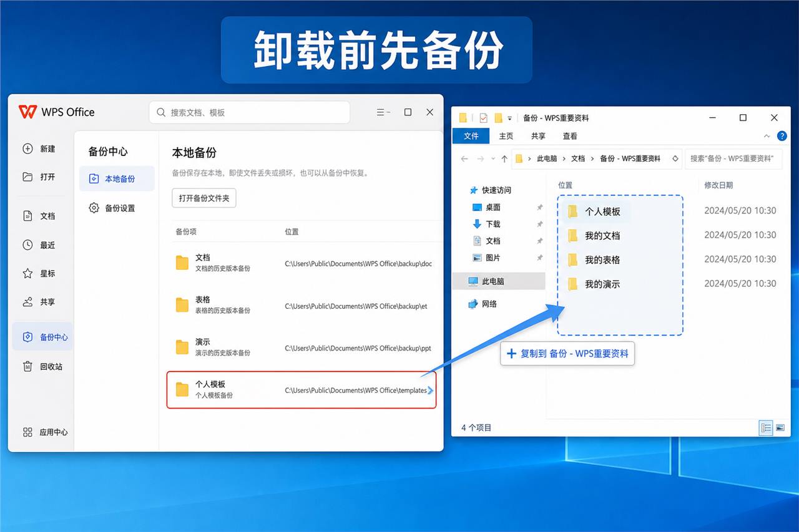Click the backup\ppt path text
Viewport: 799px width, 532px height.
click(x=358, y=348)
